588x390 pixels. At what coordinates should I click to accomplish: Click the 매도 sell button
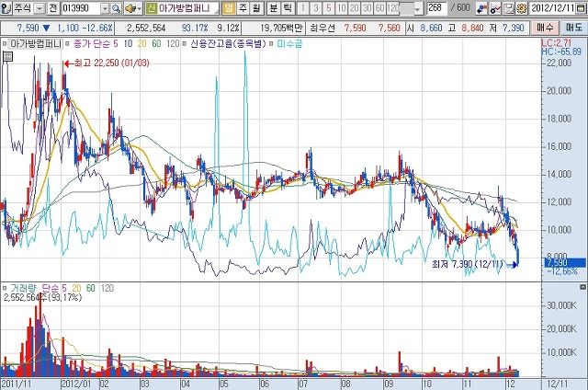click(x=573, y=28)
